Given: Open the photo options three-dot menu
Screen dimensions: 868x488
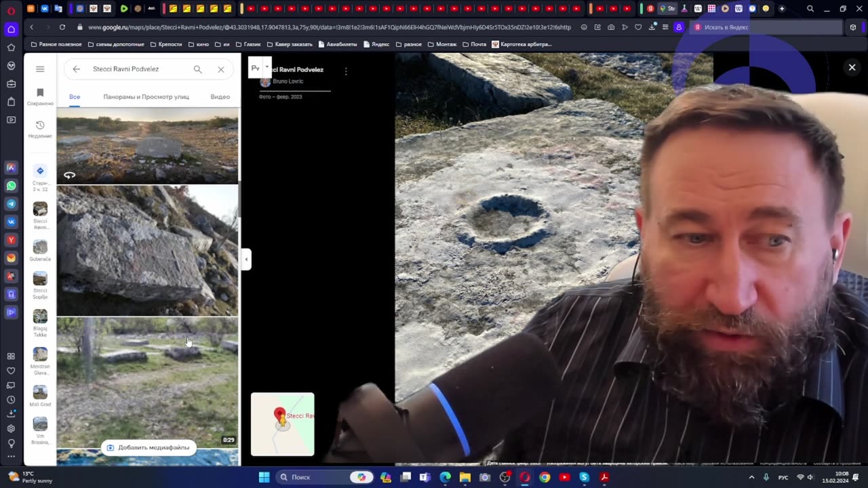Looking at the screenshot, I should (x=346, y=71).
